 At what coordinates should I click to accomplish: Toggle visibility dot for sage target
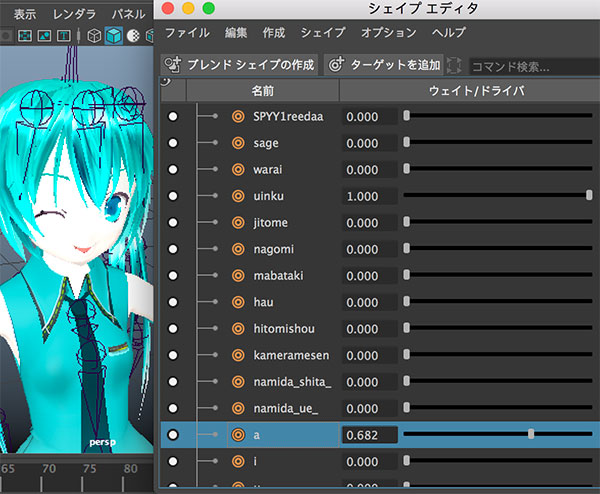[x=173, y=143]
